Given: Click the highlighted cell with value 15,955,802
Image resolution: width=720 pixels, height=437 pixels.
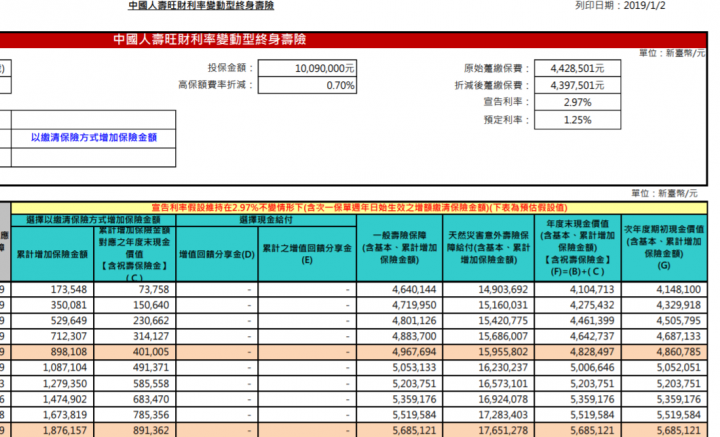Looking at the screenshot, I should tap(489, 352).
